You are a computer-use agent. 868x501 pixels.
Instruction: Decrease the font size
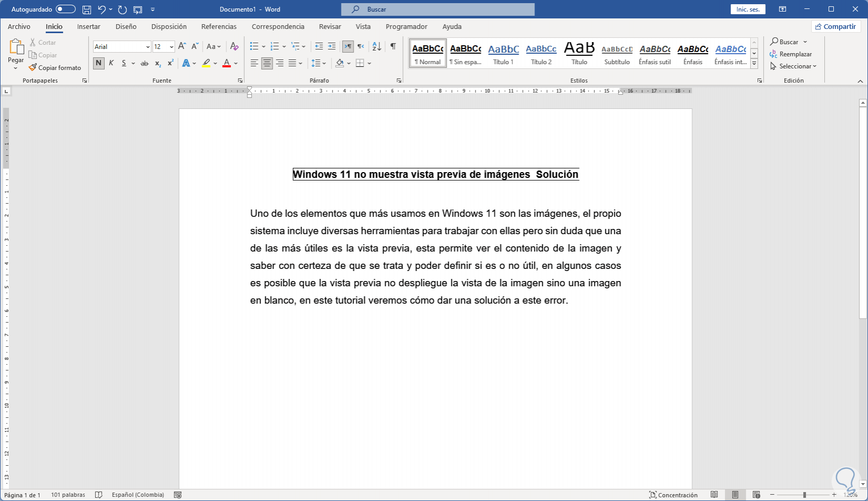click(195, 46)
